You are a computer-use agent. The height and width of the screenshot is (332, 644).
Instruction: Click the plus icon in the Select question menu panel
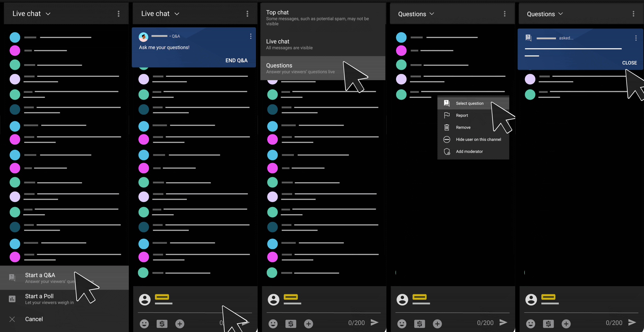coord(437,324)
